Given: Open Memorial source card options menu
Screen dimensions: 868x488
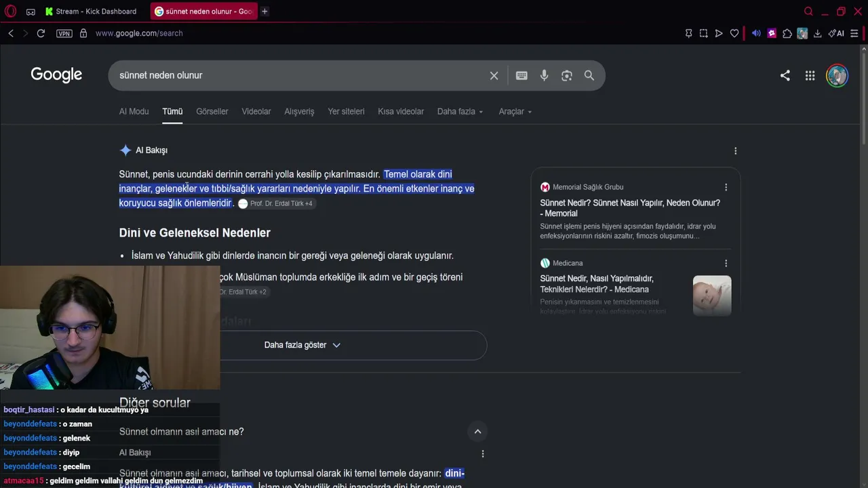Looking at the screenshot, I should pos(726,187).
